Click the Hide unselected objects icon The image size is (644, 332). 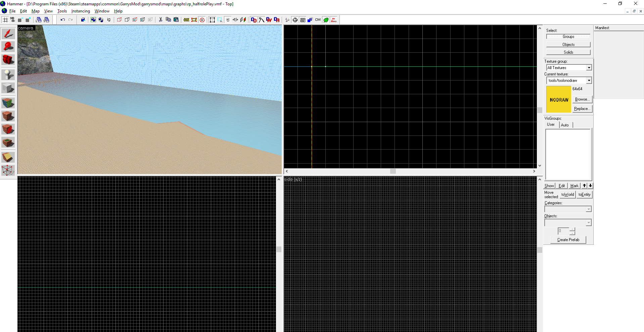127,20
